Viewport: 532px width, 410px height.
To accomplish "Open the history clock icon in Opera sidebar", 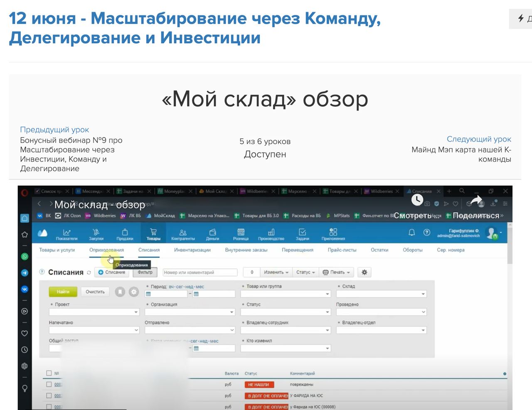I will coord(25,350).
